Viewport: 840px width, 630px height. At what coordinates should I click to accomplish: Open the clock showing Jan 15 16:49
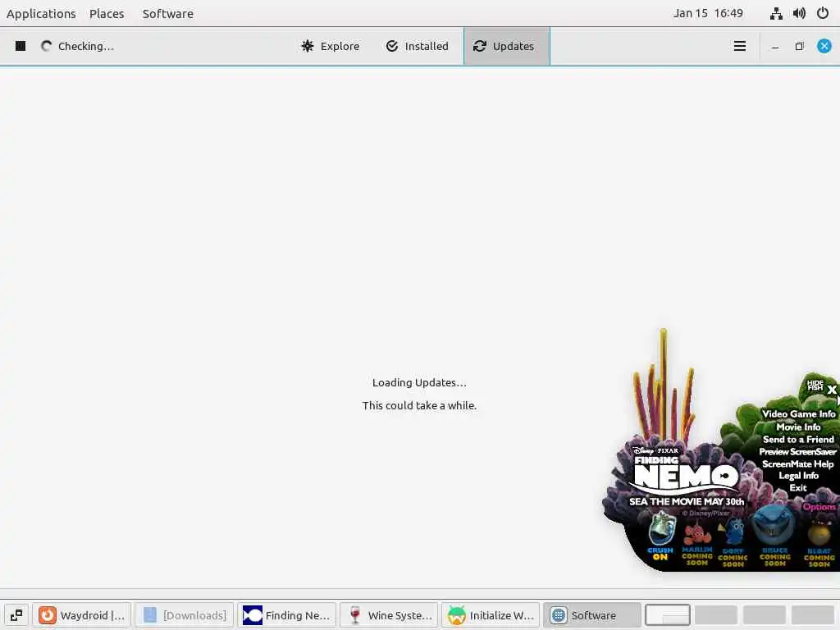point(708,13)
